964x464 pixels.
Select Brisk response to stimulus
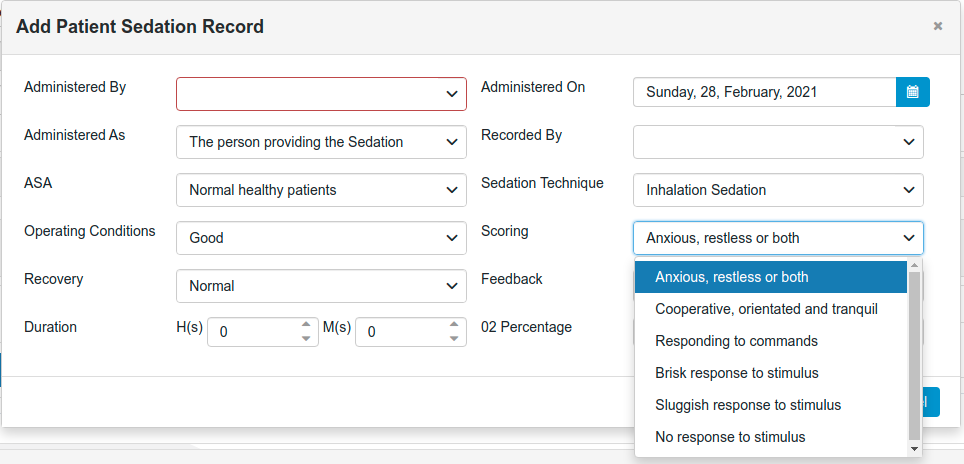click(771, 373)
